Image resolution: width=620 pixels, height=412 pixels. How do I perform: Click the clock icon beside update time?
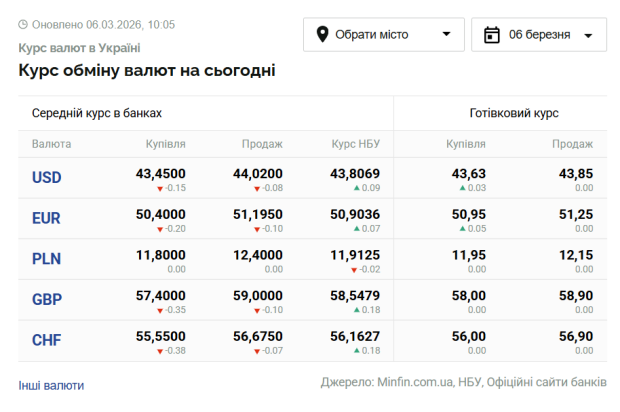24,24
